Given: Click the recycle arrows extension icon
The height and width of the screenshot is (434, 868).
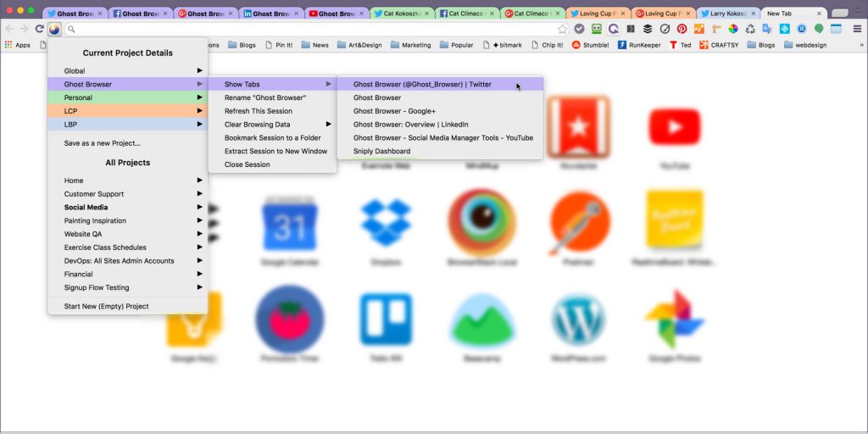Looking at the screenshot, I should click(750, 29).
